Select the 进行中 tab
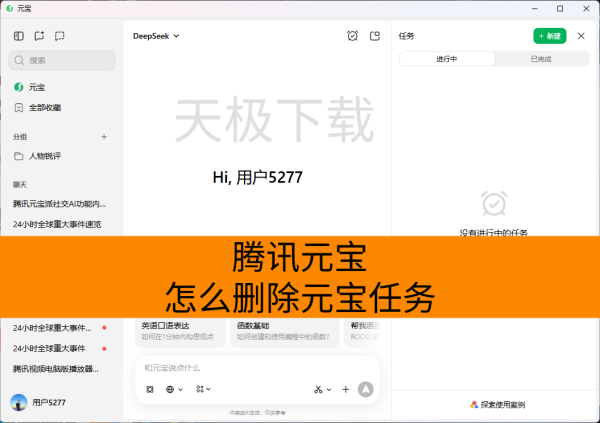600x423 pixels. click(446, 59)
